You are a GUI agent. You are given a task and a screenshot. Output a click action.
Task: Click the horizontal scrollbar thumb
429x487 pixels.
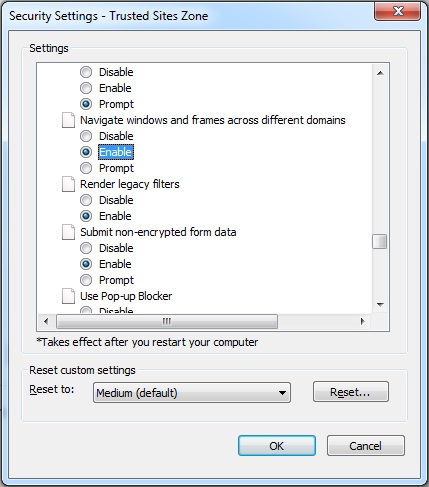(167, 321)
